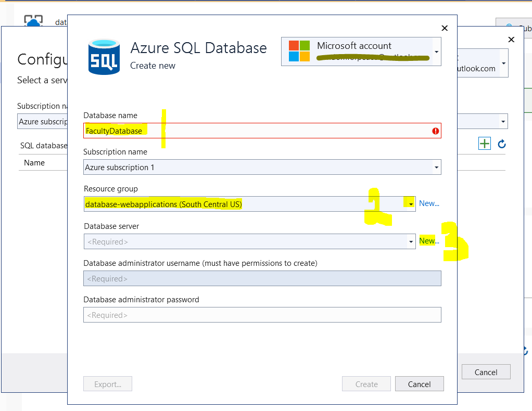Open the Database server dropdown arrow
532x411 pixels.
coord(411,241)
